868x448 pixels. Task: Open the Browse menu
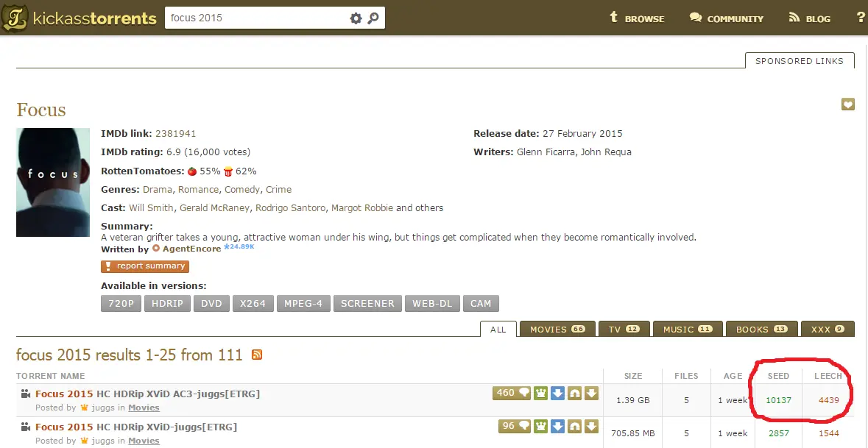(x=637, y=18)
